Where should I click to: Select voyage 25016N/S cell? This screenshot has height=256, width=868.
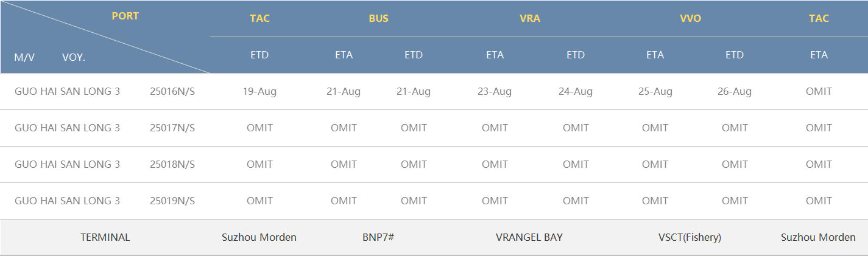tap(172, 92)
